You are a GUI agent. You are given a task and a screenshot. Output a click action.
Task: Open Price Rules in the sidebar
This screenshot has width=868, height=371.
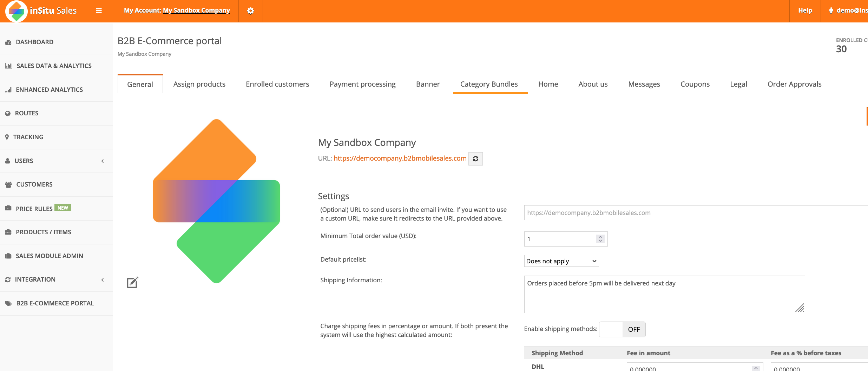[x=34, y=209]
